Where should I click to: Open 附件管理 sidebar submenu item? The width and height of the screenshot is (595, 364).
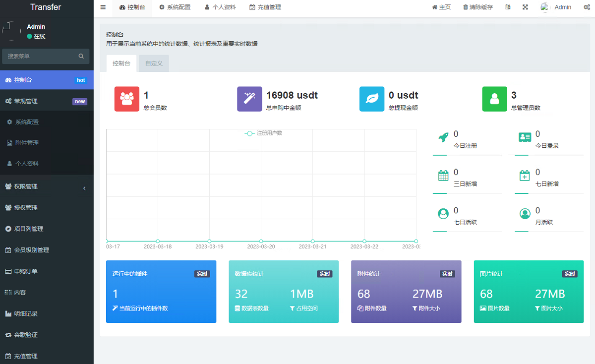pyautogui.click(x=47, y=143)
